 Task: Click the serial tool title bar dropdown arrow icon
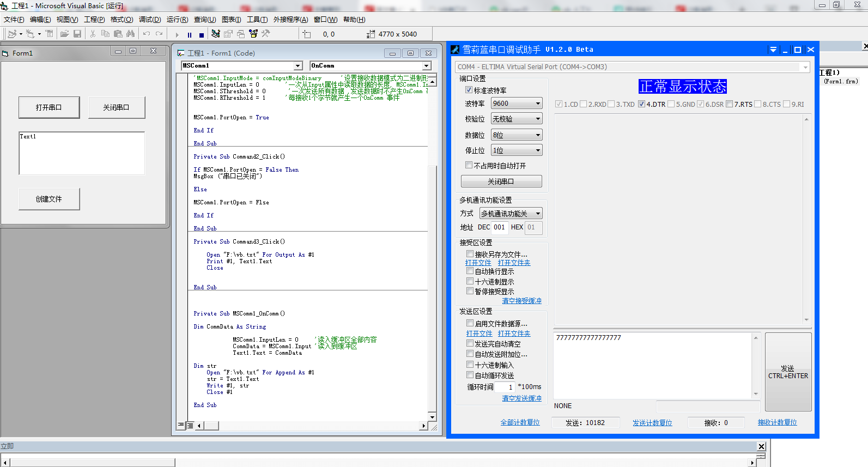coord(773,50)
